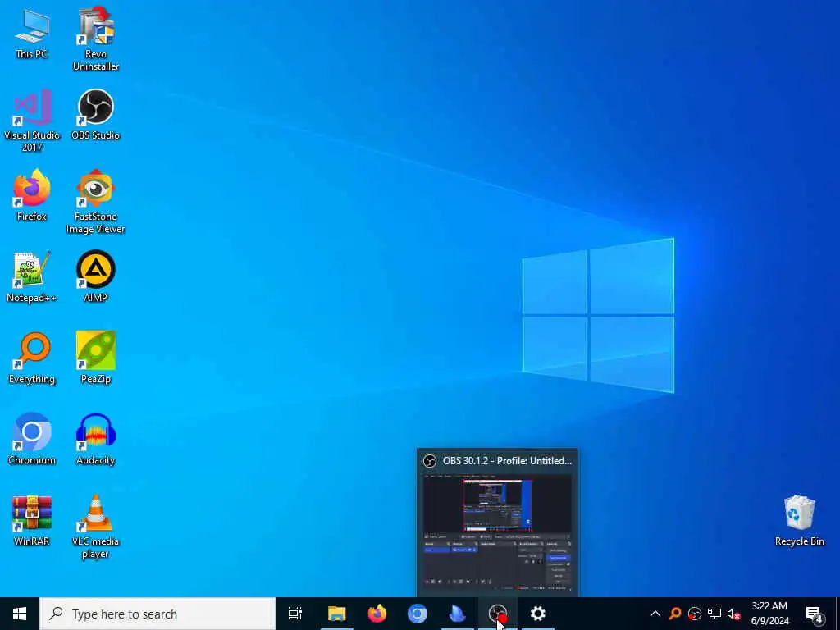Select the Chromium desktop shortcut
The width and height of the screenshot is (840, 630).
pos(32,440)
